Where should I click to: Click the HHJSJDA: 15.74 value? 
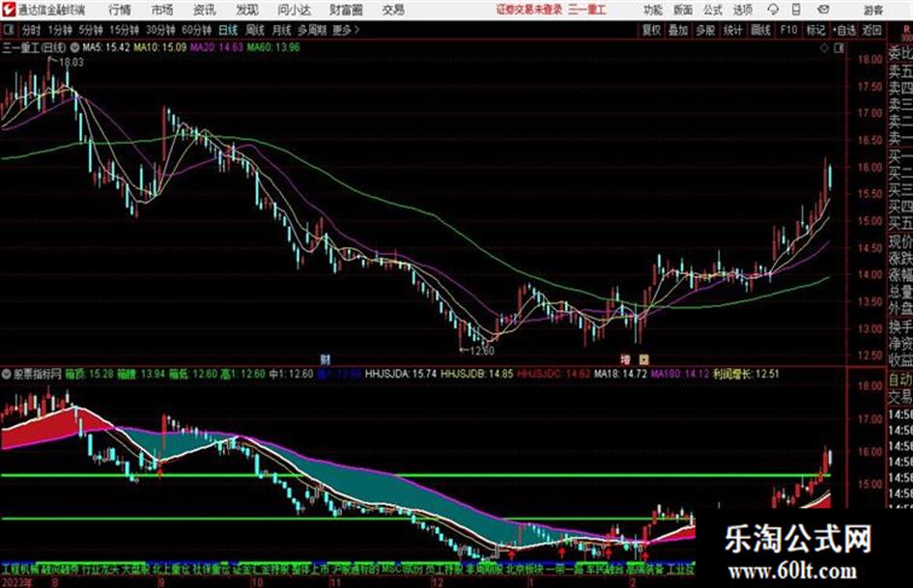tap(401, 374)
